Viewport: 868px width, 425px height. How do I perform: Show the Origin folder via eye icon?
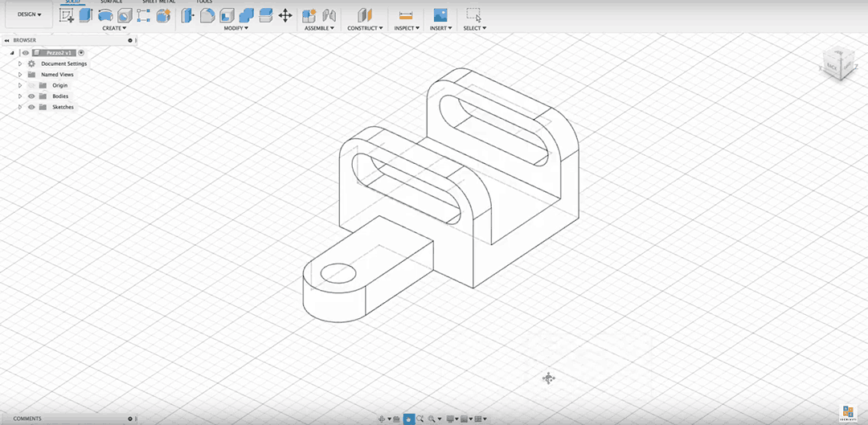click(x=31, y=85)
